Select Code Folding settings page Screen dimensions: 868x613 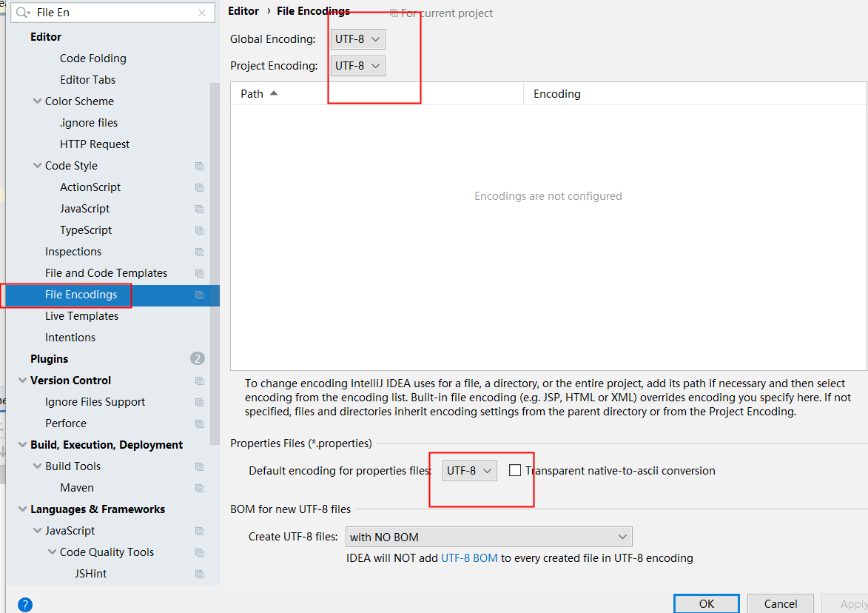point(93,58)
